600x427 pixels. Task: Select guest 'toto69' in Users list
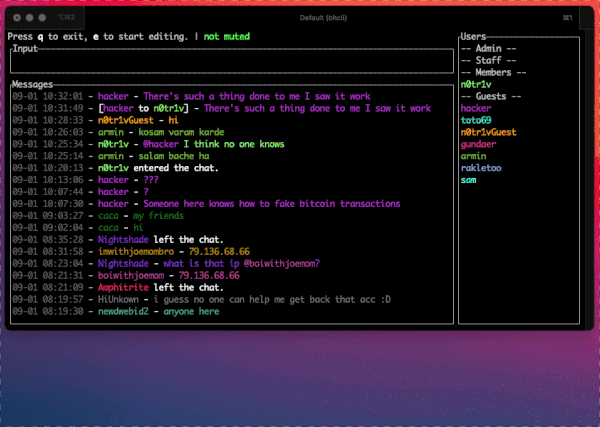tap(476, 120)
